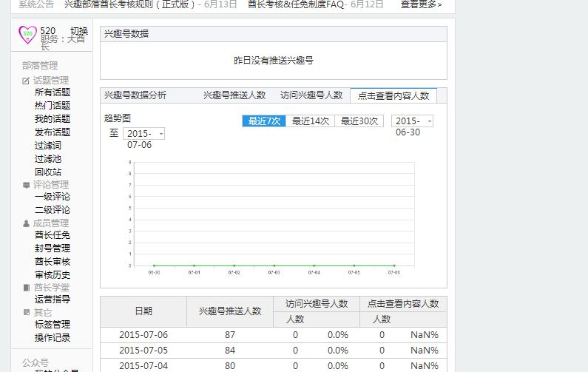
Task: Click the 评论管理 speech bubble icon
Action: point(26,185)
